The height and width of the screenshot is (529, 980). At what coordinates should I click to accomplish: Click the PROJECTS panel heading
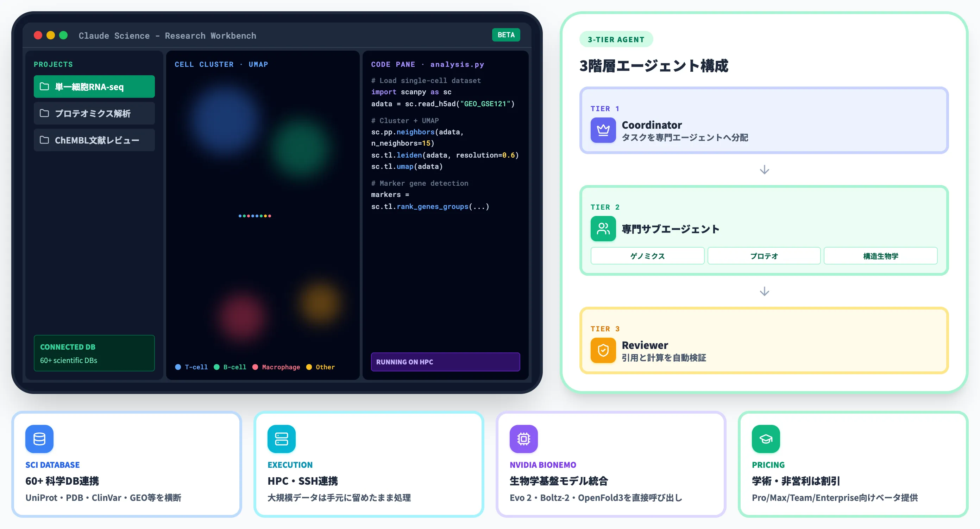tap(53, 64)
